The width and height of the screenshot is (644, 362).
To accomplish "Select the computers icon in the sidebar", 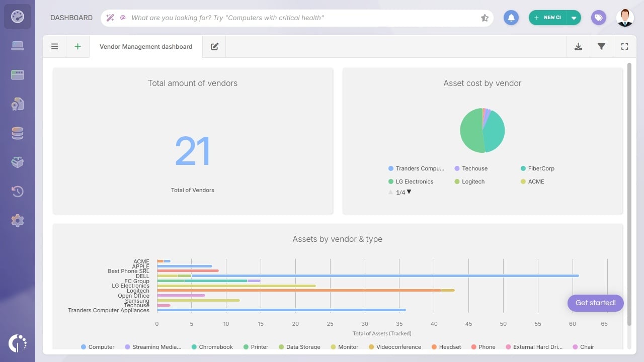I will pos(18,45).
